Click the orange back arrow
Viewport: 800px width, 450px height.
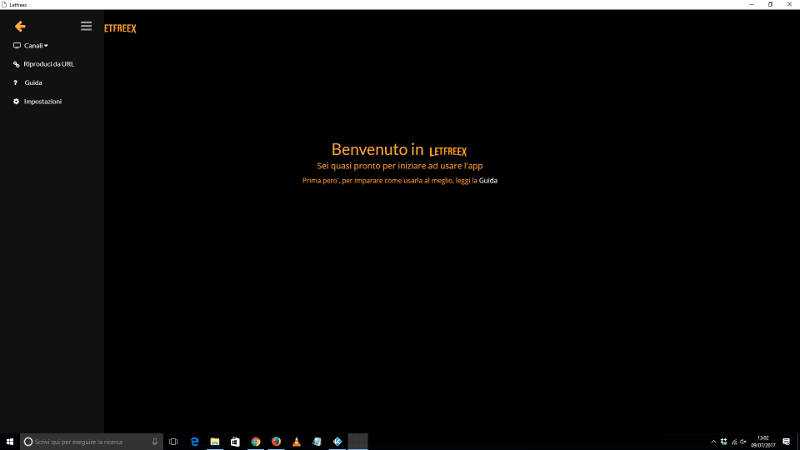[x=20, y=27]
